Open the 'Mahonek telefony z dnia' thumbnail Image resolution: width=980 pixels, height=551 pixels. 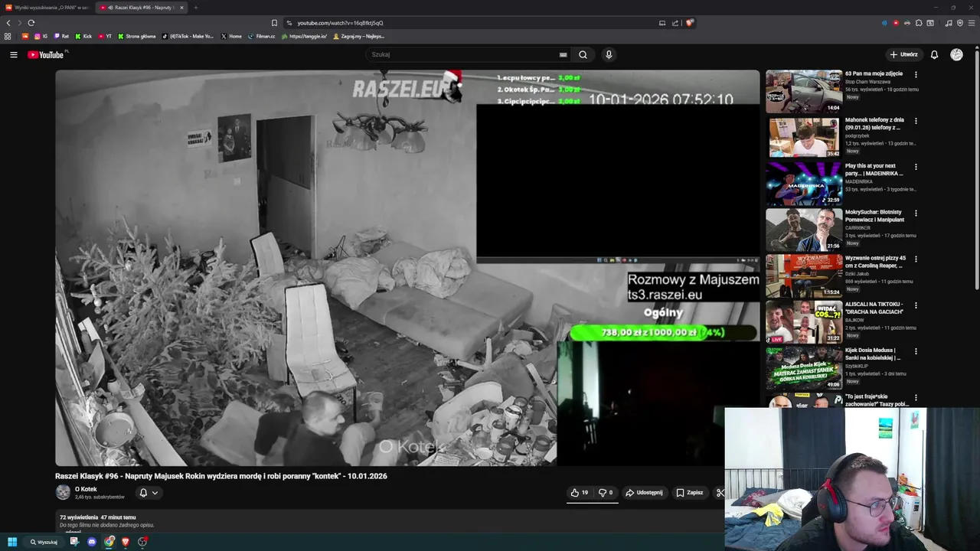click(804, 137)
